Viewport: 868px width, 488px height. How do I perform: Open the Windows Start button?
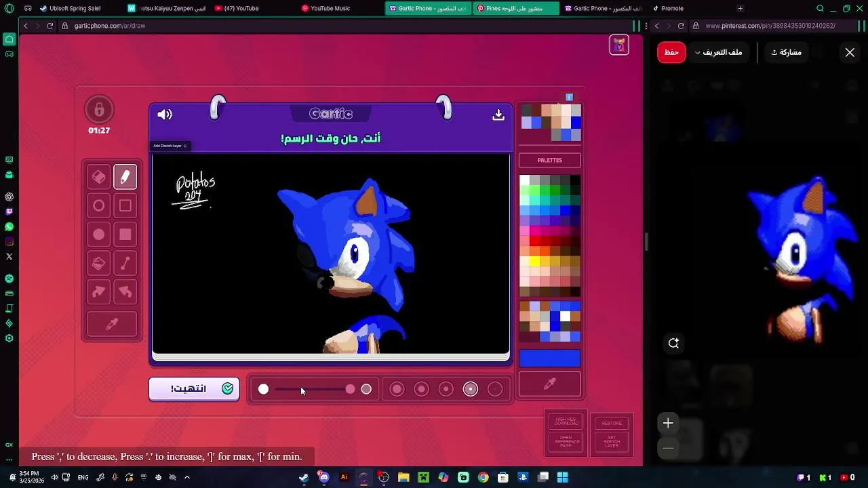point(562,477)
